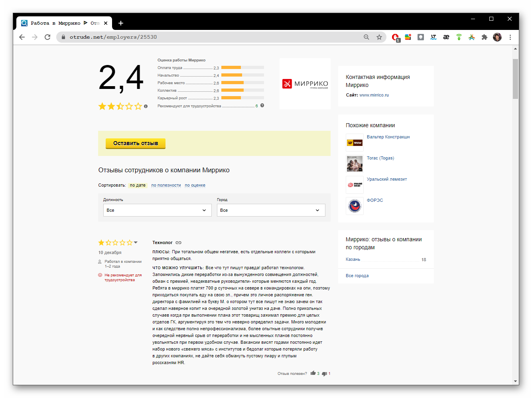Expand the review star rating details arrow
532x398 pixels.
click(x=136, y=242)
